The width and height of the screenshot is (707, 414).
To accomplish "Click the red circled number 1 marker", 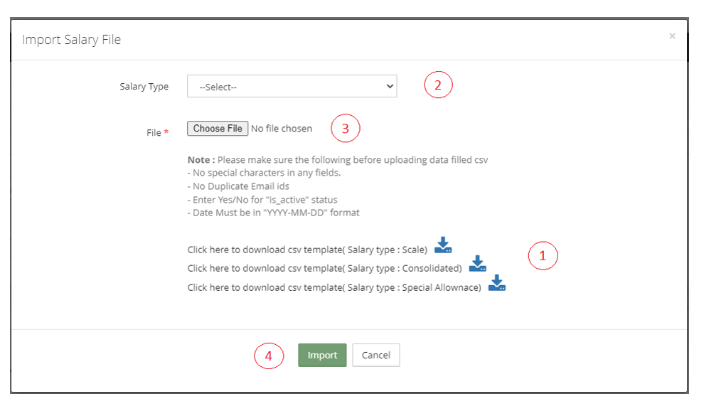I will click(542, 256).
